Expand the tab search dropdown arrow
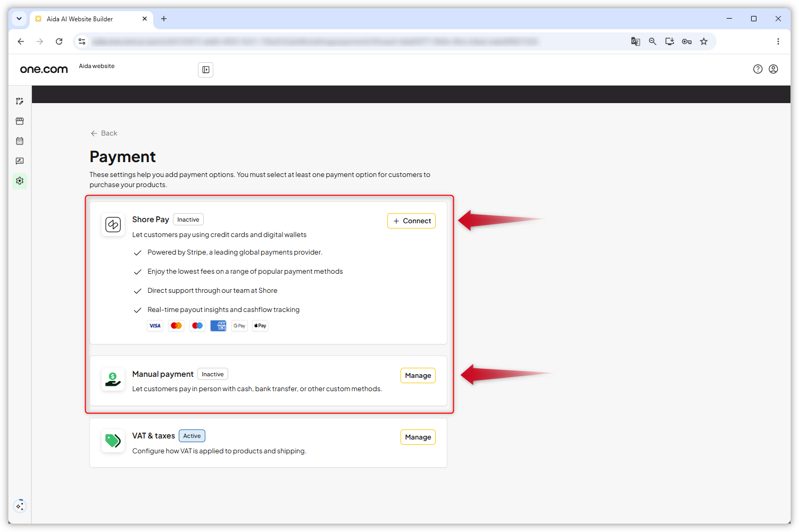This screenshot has width=799, height=532. tap(19, 19)
